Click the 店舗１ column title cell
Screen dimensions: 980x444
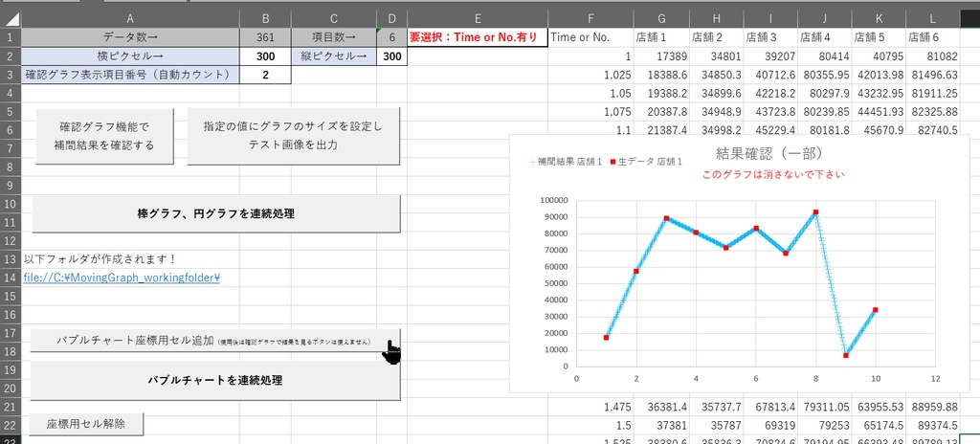tap(661, 37)
